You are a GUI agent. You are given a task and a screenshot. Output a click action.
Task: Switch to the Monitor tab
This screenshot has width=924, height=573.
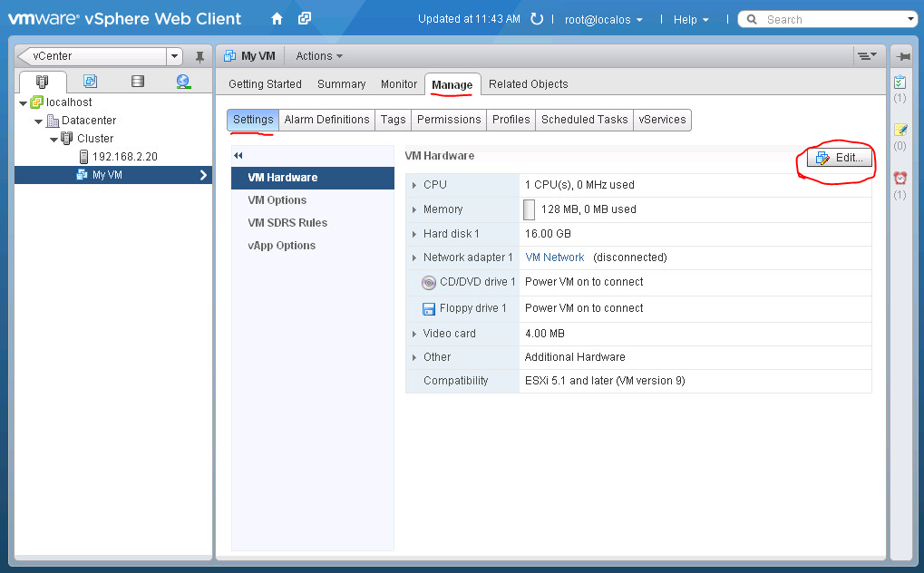pos(399,83)
